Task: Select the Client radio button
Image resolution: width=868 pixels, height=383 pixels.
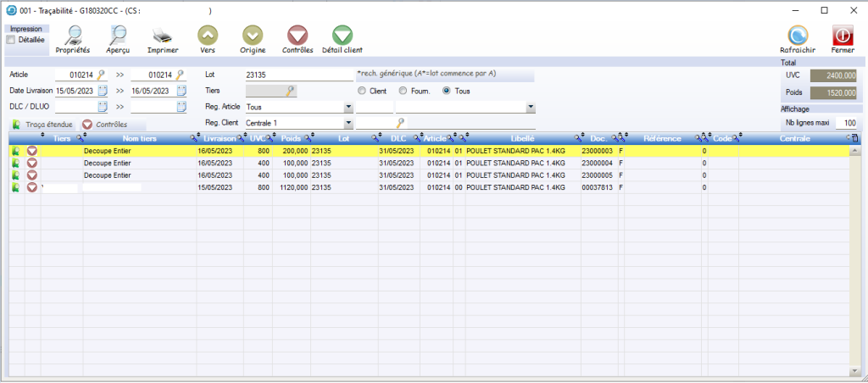Action: pyautogui.click(x=362, y=91)
